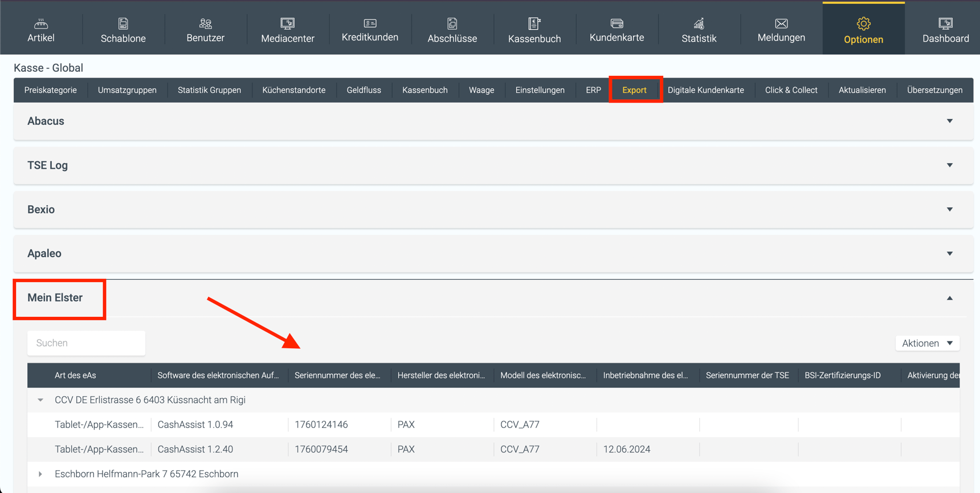Select the Kassenbuch icon in top bar
Image resolution: width=980 pixels, height=493 pixels.
[534, 24]
